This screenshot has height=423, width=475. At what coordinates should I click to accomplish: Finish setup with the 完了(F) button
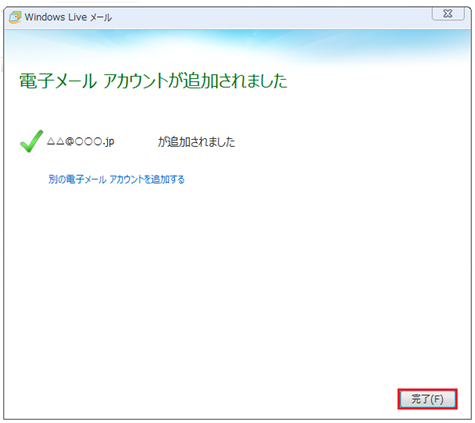[427, 399]
